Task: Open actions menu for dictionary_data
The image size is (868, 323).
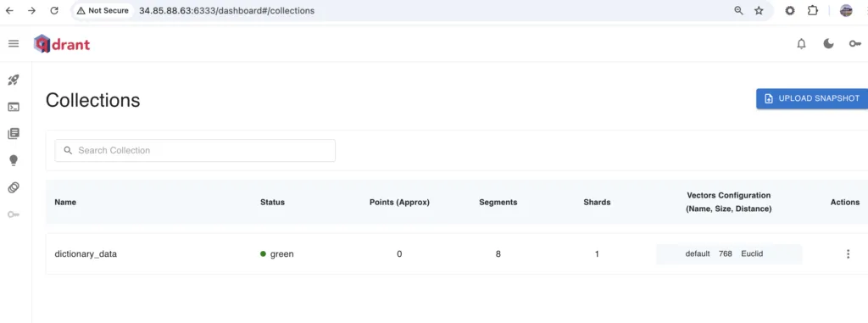Action: tap(848, 253)
